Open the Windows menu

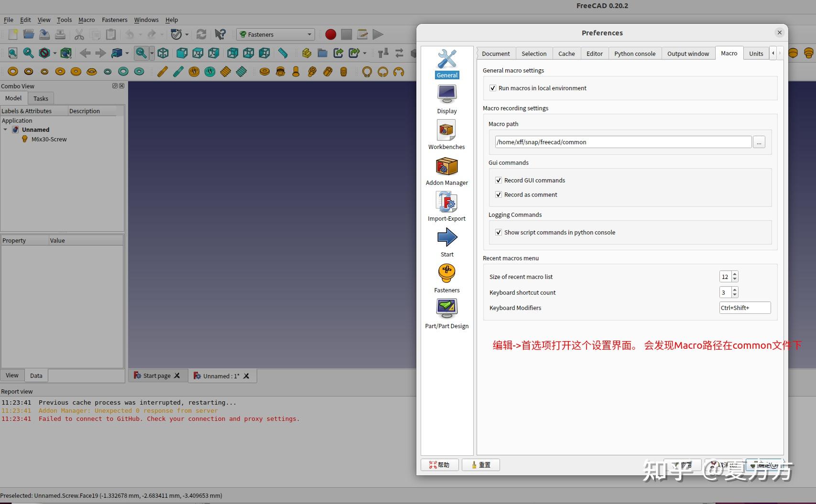tap(146, 20)
